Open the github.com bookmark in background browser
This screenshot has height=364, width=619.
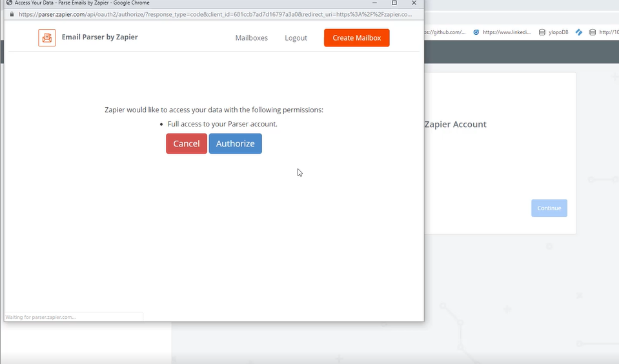click(x=445, y=32)
